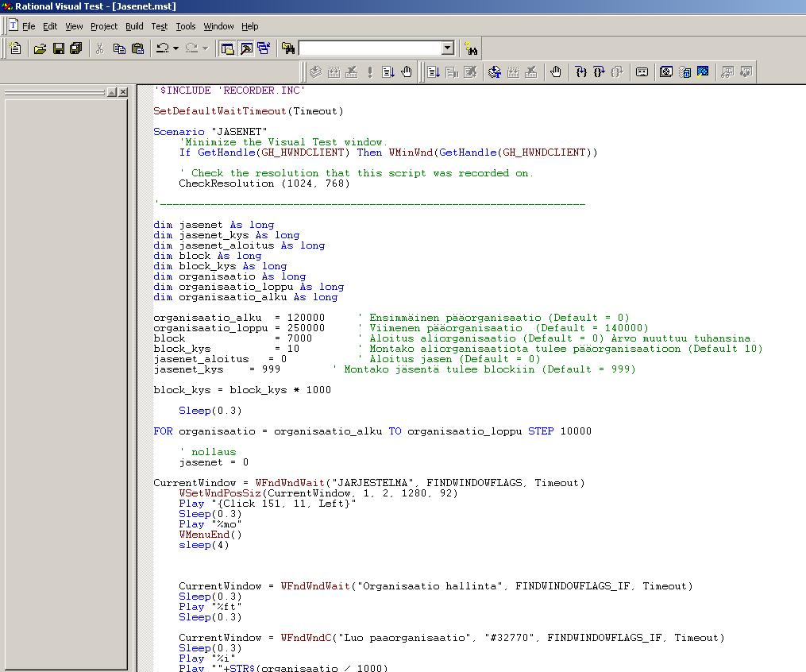Screen dimensions: 806x672
Task: Click Go icon right of the exclamation mark
Action: (x=388, y=72)
